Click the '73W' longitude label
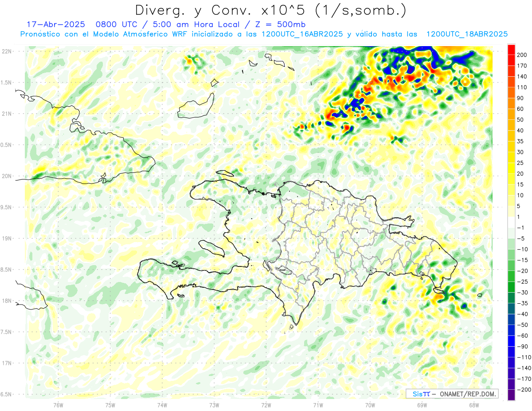This screenshot has width=532, height=411. (214, 405)
